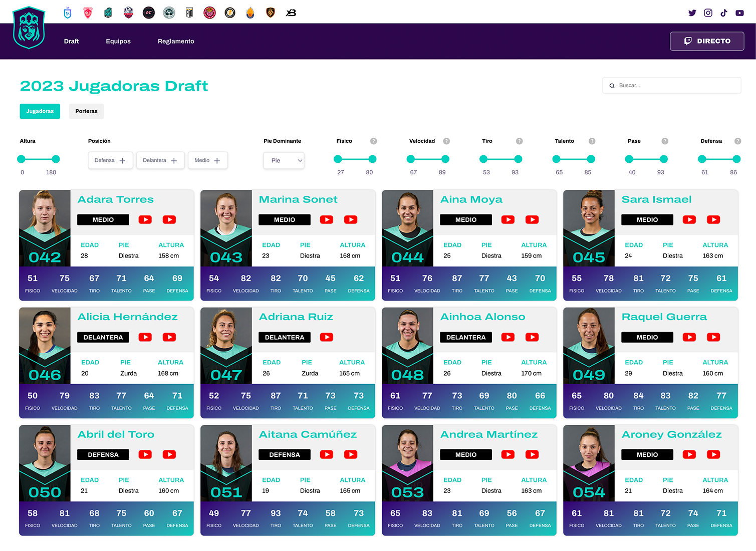
Task: Play Aroney González second YouTube video
Action: click(x=713, y=454)
